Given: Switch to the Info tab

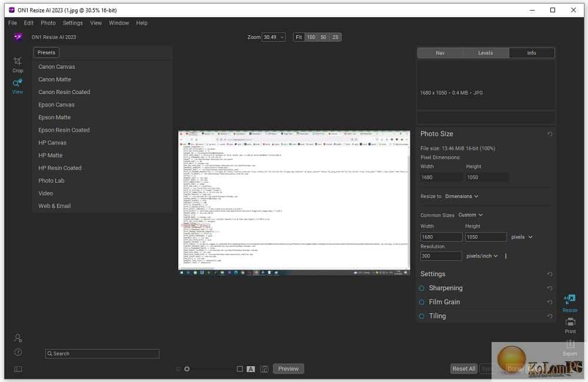Looking at the screenshot, I should coord(532,53).
